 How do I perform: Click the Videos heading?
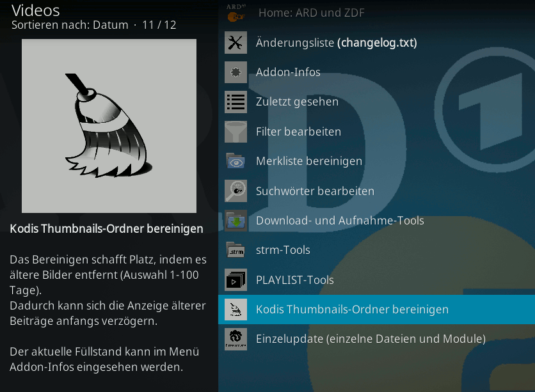36,10
